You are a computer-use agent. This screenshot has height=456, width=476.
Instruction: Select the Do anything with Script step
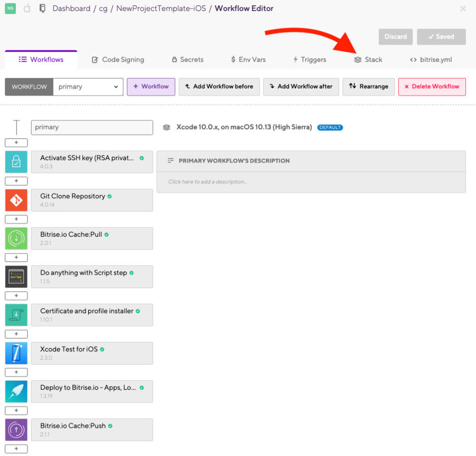tap(92, 277)
